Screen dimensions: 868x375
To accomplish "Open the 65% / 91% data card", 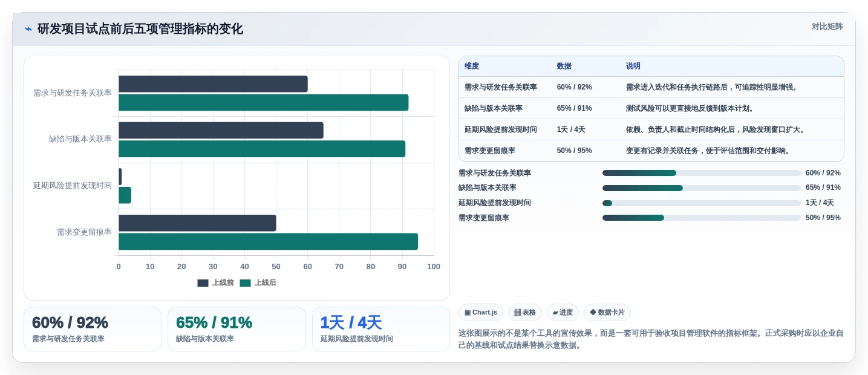I will (237, 329).
